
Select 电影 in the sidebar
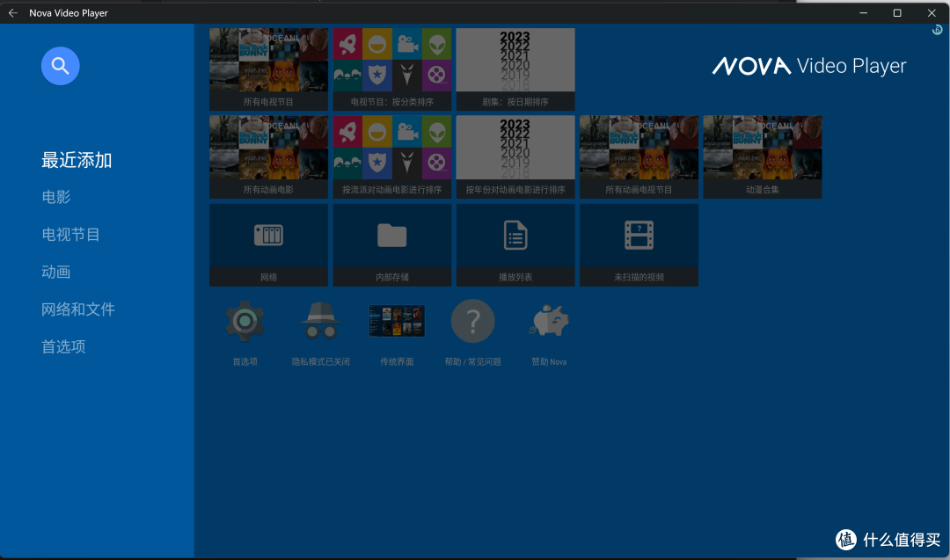(x=56, y=197)
